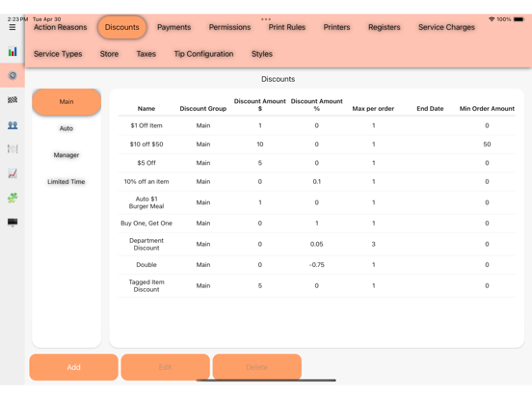The image size is (532, 399).
Task: Open the people/customers sidebar icon
Action: click(13, 125)
